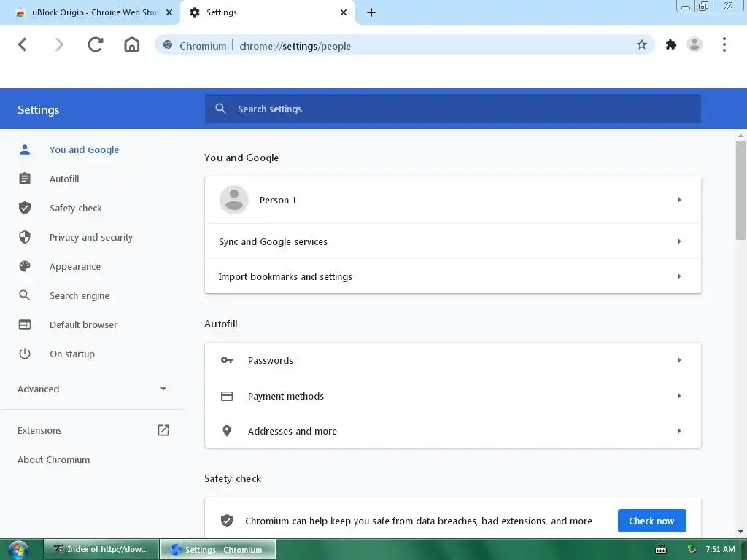Open Import bookmarks and settings arrow

(x=679, y=276)
